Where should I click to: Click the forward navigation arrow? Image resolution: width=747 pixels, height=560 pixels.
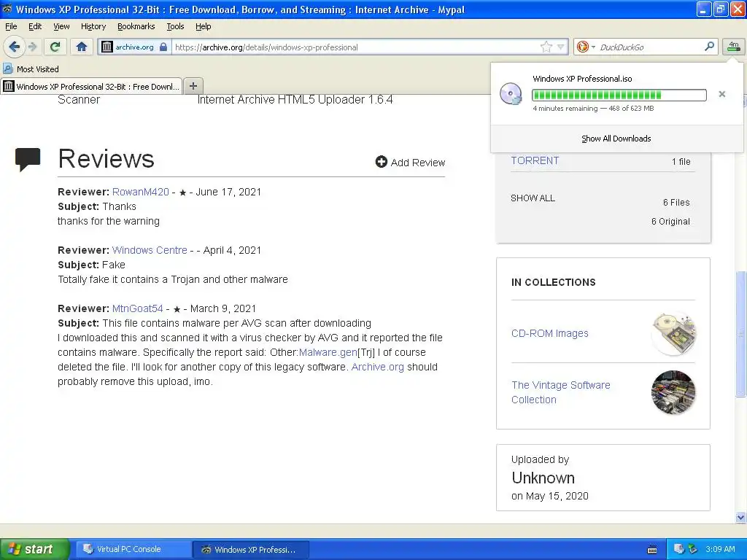32,47
